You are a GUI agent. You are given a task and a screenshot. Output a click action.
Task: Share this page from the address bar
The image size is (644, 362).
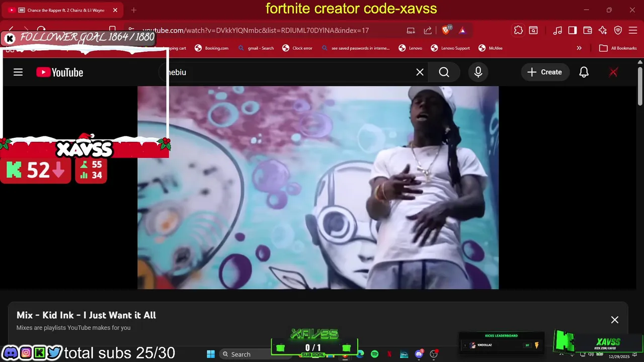coord(428,31)
